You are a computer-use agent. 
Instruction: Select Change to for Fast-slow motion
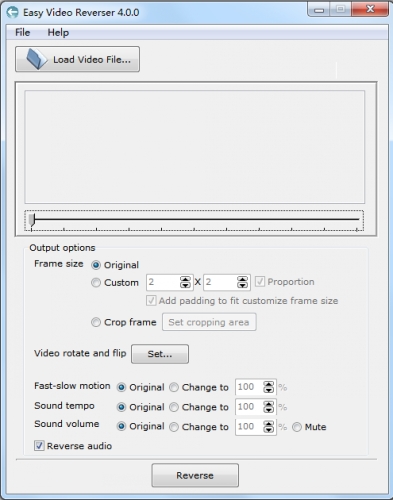(x=174, y=387)
